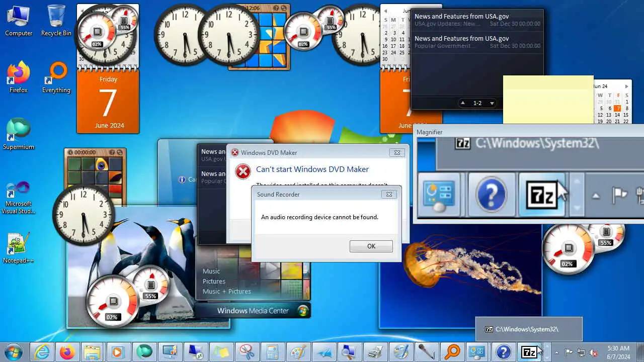Open Windows Media Player on the taskbar
This screenshot has width=644, height=362.
118,352
